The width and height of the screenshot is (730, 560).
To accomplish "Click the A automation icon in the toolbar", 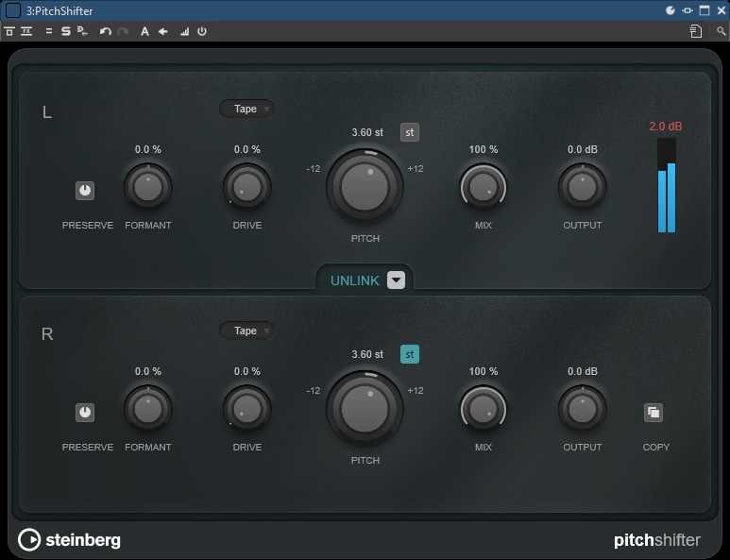I will tap(144, 31).
